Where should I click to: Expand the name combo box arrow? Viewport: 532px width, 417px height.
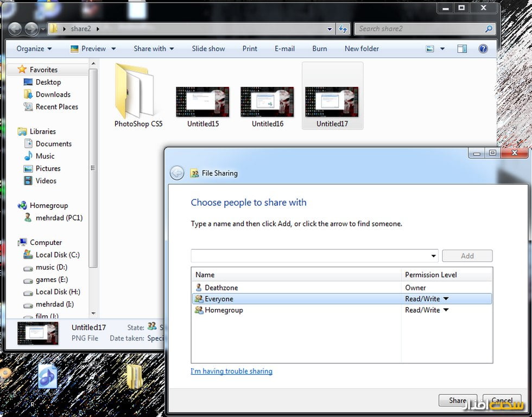433,256
